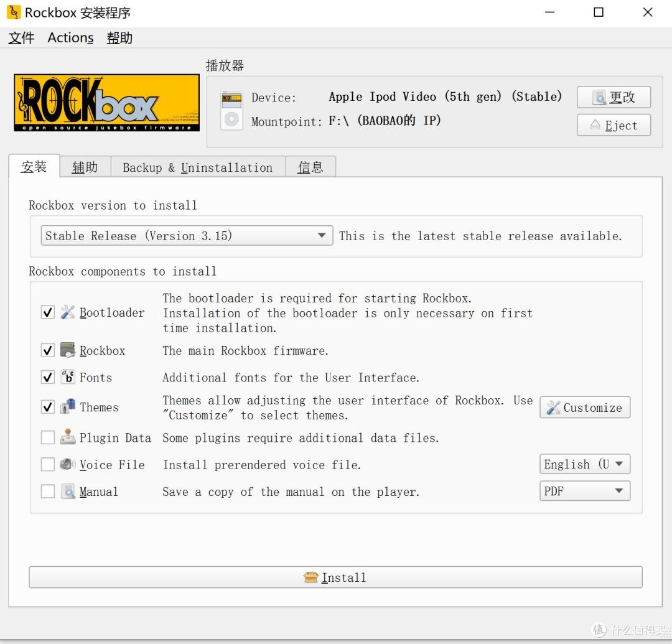Screen dimensions: 672x644
Task: Click the Themes paint icon
Action: [x=67, y=407]
